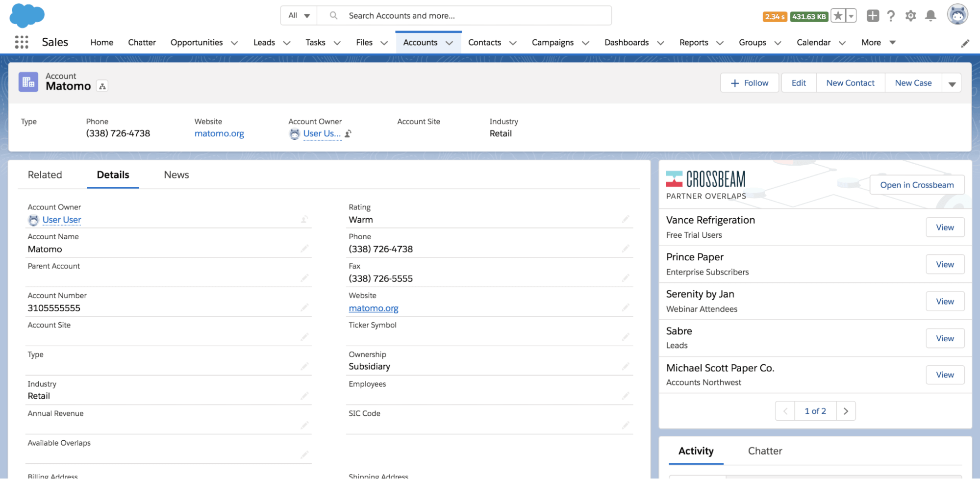The image size is (980, 479).
Task: Click the 2.34 s load time badge
Action: coord(775,17)
